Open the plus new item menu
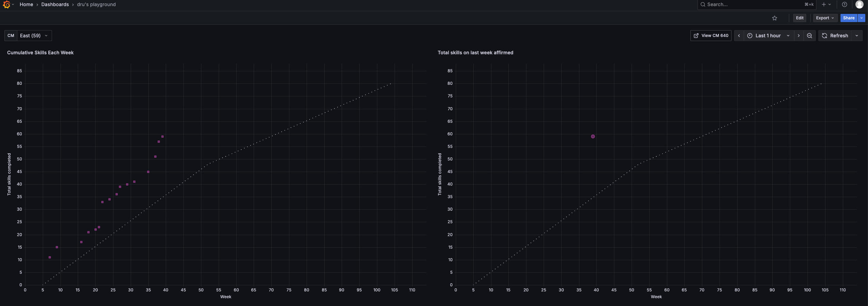 coord(826,4)
